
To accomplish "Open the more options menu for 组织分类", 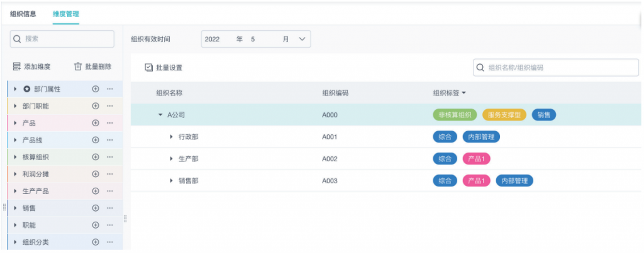I will click(109, 242).
